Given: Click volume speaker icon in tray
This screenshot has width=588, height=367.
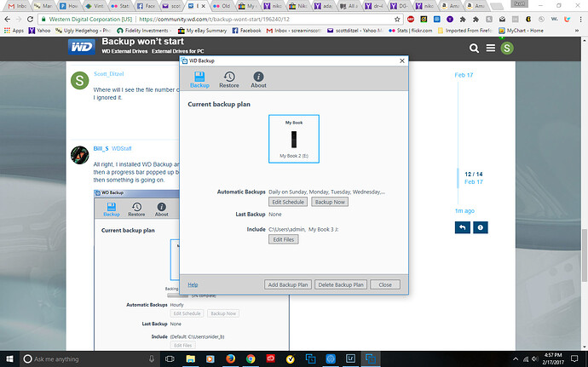Looking at the screenshot, I should pyautogui.click(x=535, y=358).
